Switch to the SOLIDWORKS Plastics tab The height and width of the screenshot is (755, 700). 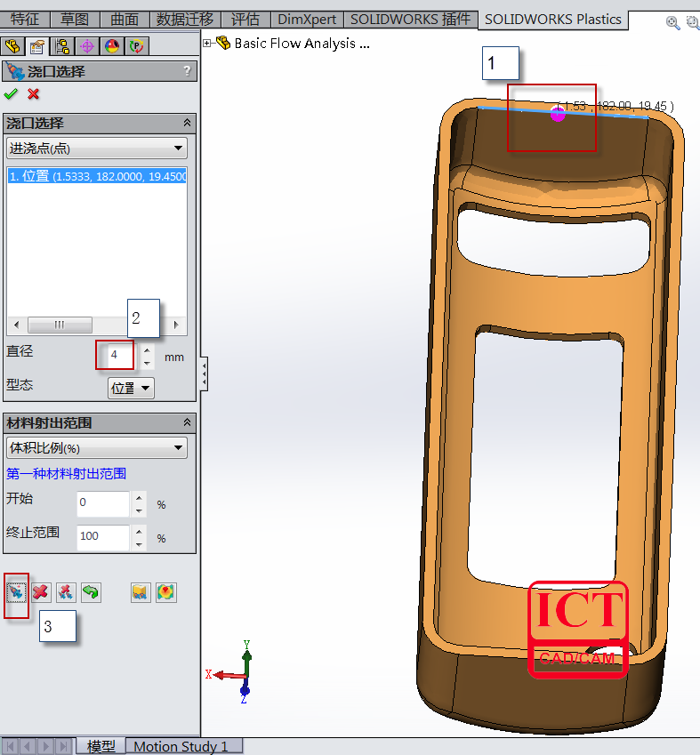tap(552, 19)
